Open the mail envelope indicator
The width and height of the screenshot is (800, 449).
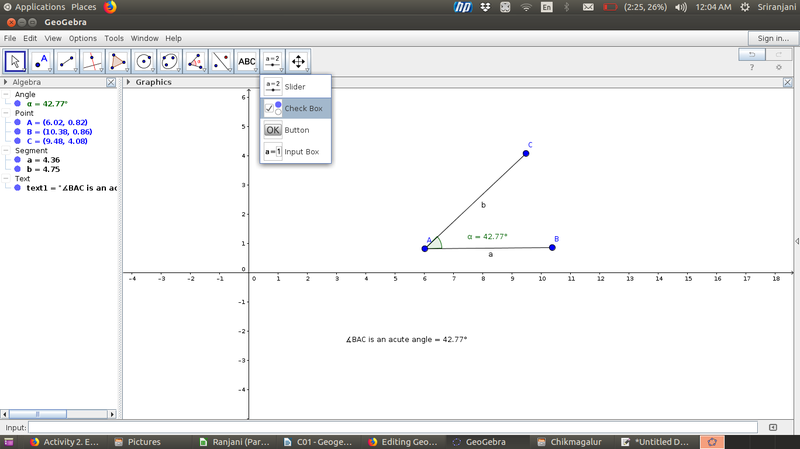[x=588, y=7]
